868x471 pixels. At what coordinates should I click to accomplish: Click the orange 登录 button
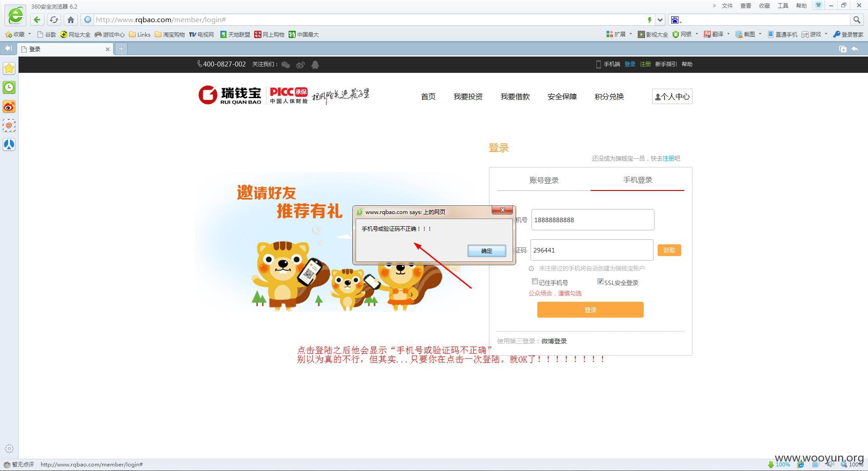tap(590, 310)
